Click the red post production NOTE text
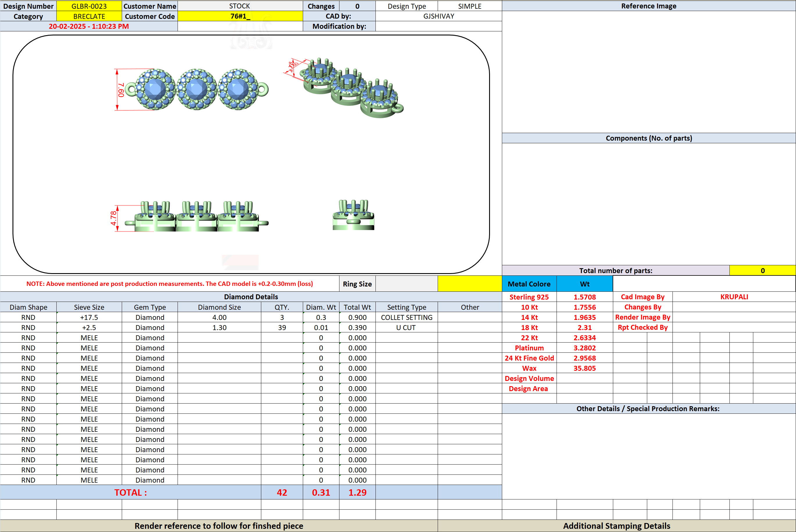Screen dimensions: 796x532 (170, 284)
